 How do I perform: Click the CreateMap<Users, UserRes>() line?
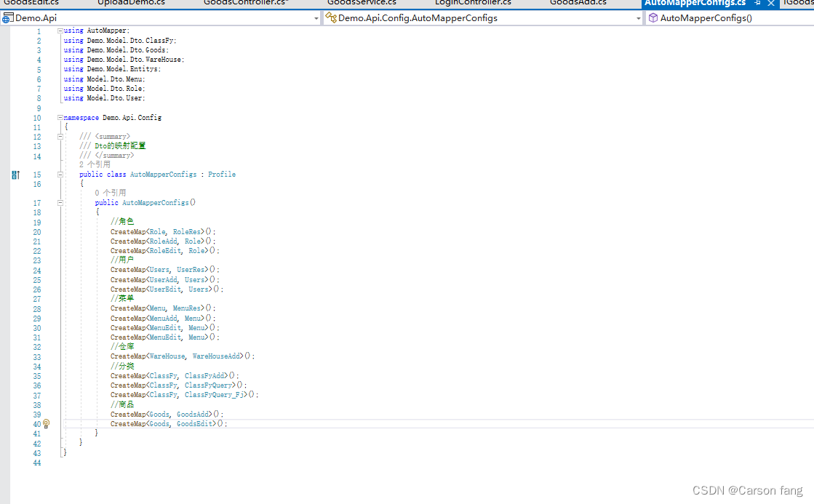(x=165, y=270)
